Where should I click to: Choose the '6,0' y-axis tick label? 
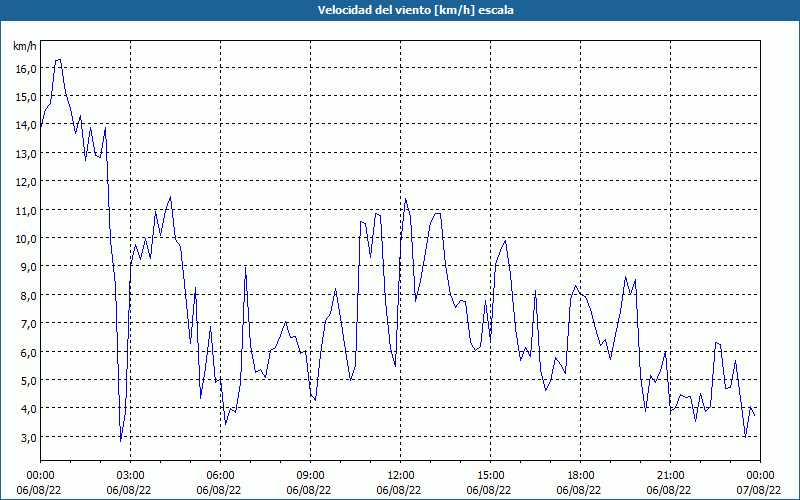click(28, 352)
